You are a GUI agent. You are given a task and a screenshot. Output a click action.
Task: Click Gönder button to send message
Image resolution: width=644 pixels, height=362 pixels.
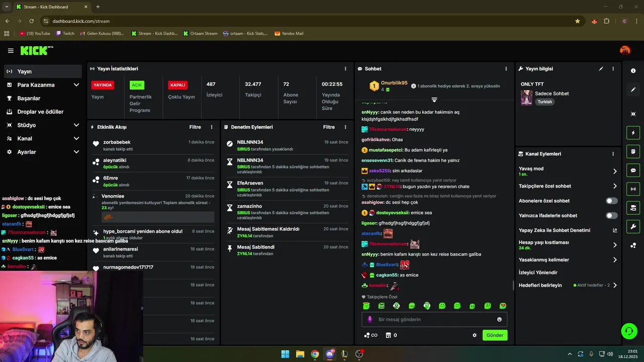[x=495, y=335]
